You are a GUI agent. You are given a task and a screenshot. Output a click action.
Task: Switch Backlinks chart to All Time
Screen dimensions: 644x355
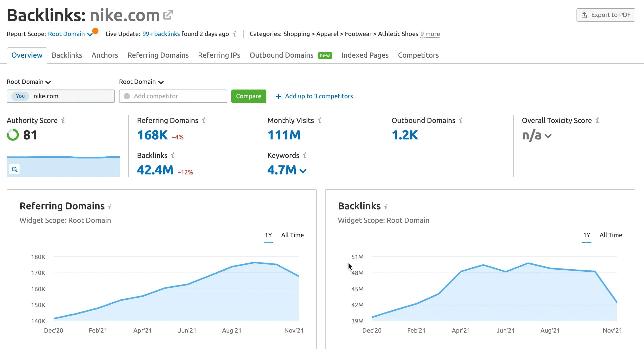pyautogui.click(x=611, y=235)
